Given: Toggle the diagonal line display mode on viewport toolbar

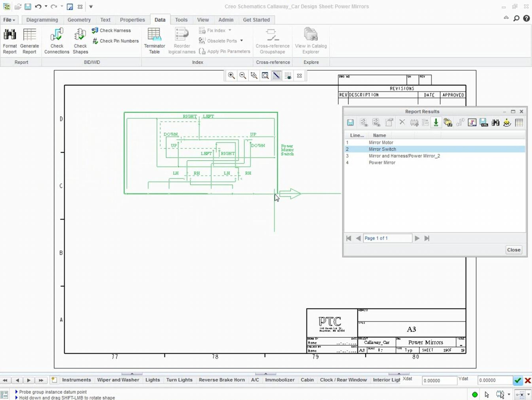Looking at the screenshot, I should tap(276, 75).
